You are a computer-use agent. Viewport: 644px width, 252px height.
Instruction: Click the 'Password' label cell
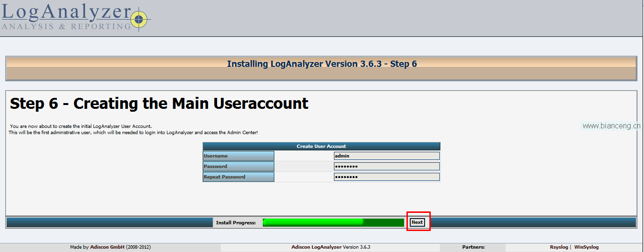[x=239, y=166]
